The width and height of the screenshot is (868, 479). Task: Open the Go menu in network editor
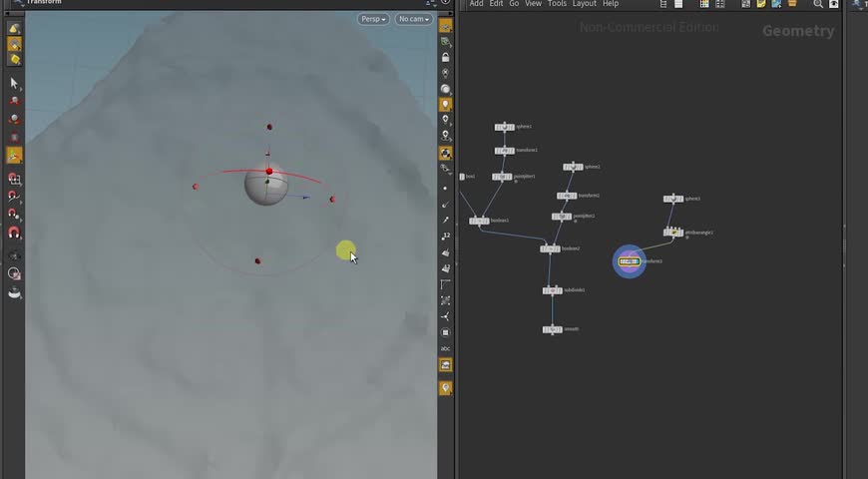click(x=514, y=4)
